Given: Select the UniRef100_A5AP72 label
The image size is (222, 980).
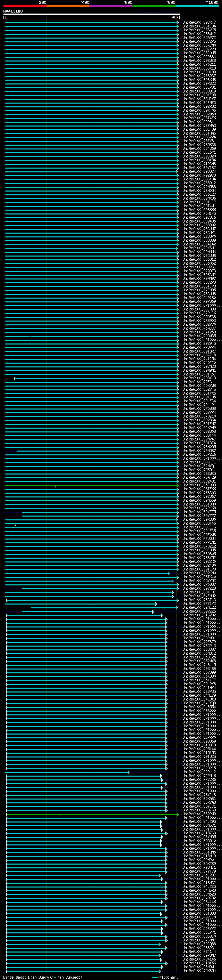Looking at the screenshot, I should 199,38.
